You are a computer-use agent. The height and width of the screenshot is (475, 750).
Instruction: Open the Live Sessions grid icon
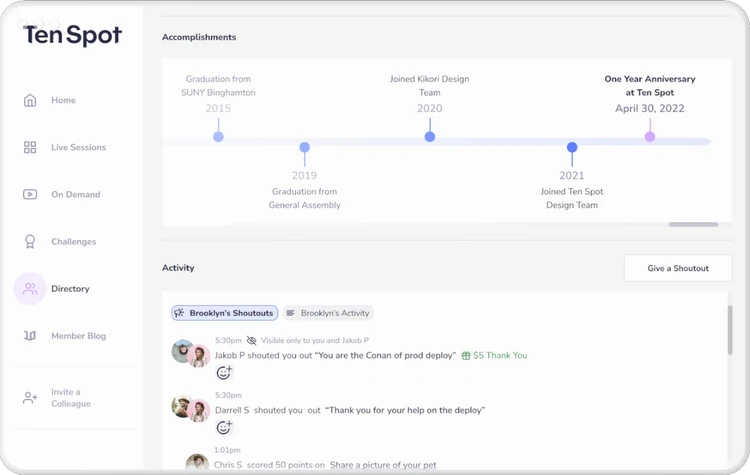30,147
